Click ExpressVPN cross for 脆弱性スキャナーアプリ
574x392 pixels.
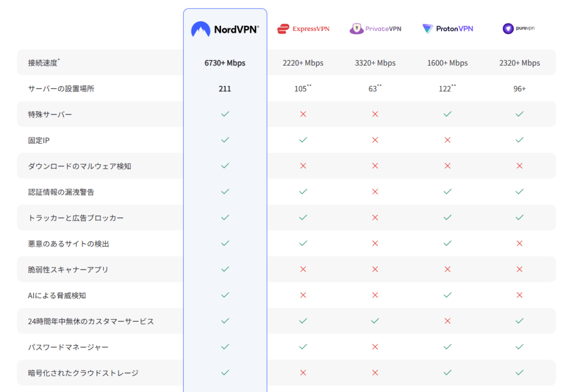tap(303, 269)
